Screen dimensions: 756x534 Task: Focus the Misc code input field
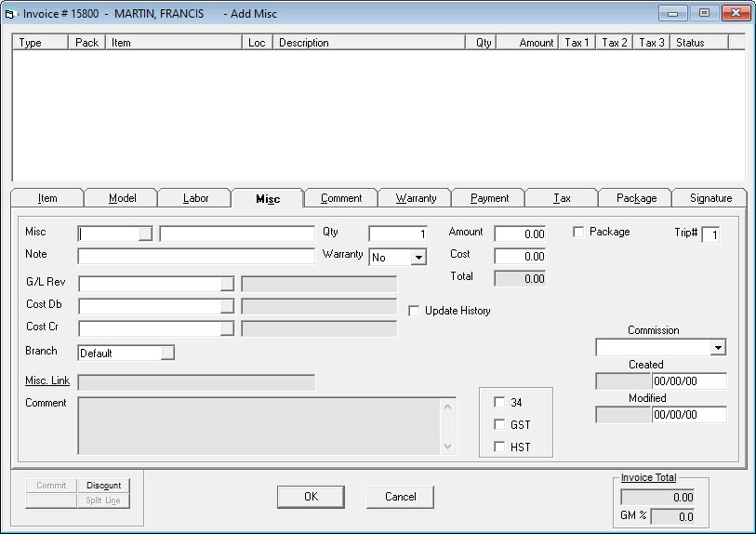109,234
